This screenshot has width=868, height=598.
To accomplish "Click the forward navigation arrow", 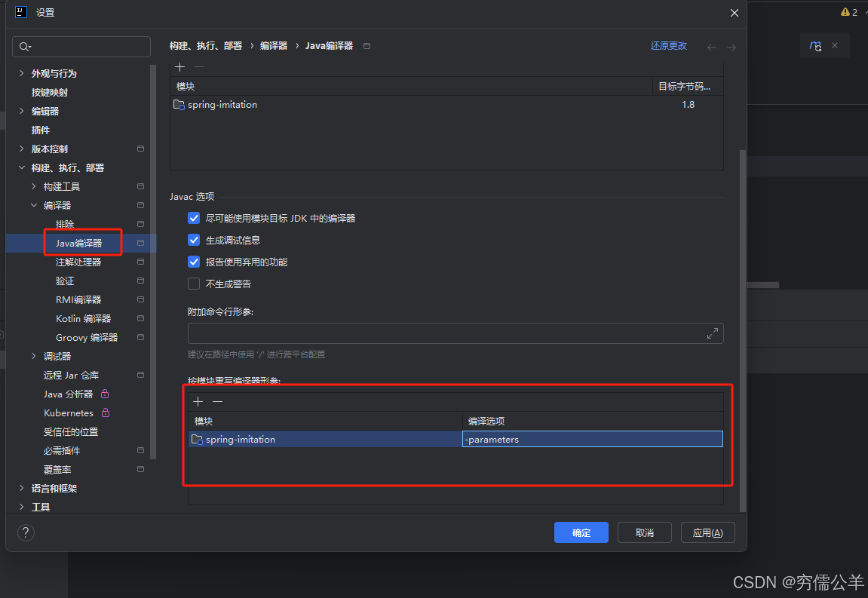I will [x=732, y=48].
